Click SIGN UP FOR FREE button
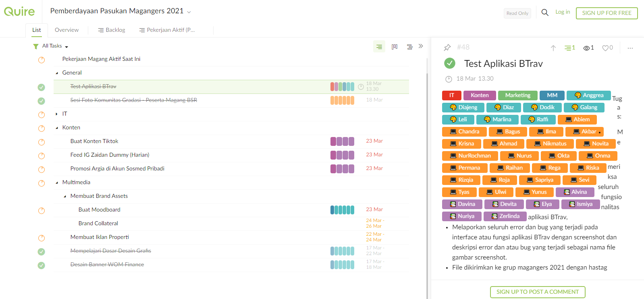This screenshot has width=644, height=299. coord(607,13)
